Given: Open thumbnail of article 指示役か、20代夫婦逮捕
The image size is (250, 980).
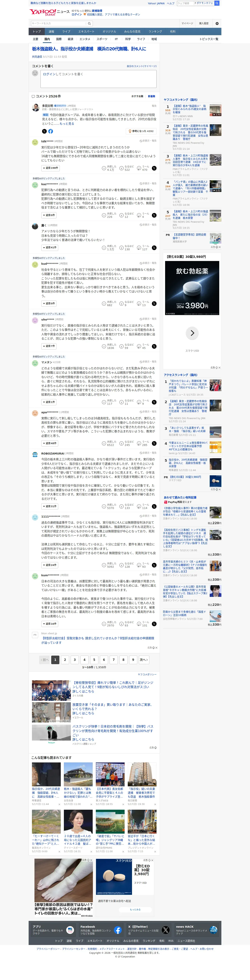Looking at the screenshot, I should point(46,774).
